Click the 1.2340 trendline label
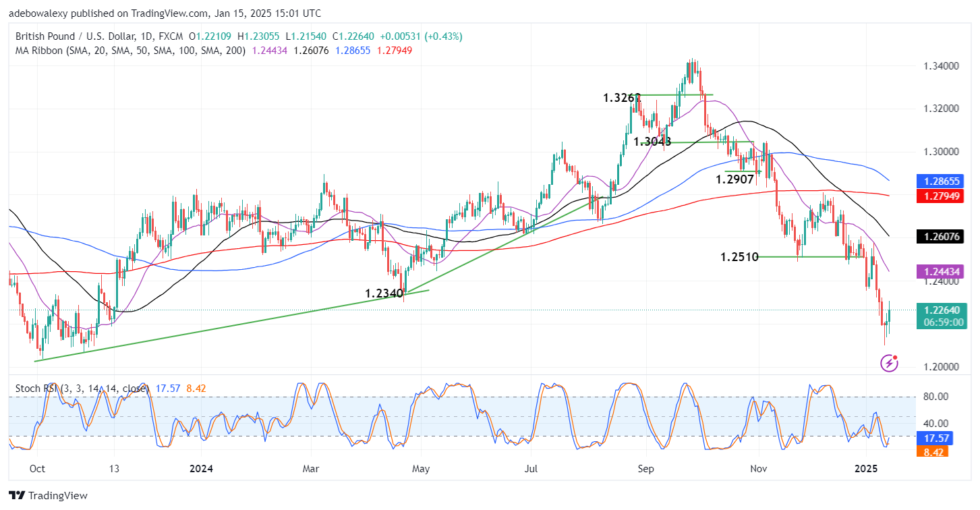Viewport: 980px width, 510px height. [x=384, y=293]
